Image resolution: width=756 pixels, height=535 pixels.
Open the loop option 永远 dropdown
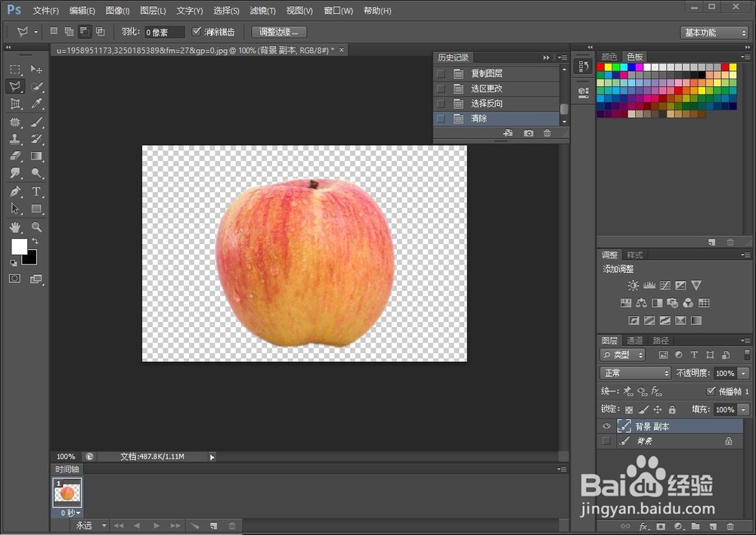click(91, 525)
